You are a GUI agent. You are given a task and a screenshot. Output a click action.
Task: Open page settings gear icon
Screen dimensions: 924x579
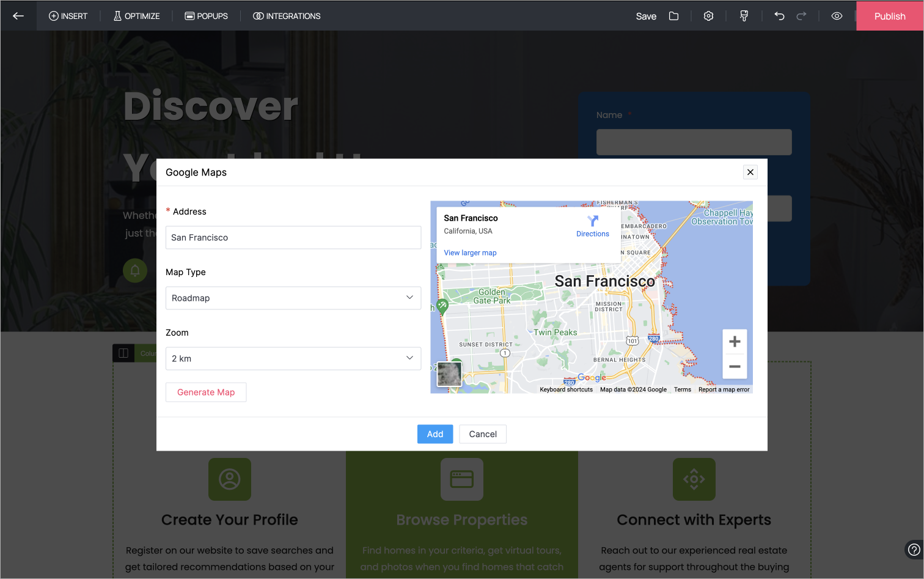point(708,16)
